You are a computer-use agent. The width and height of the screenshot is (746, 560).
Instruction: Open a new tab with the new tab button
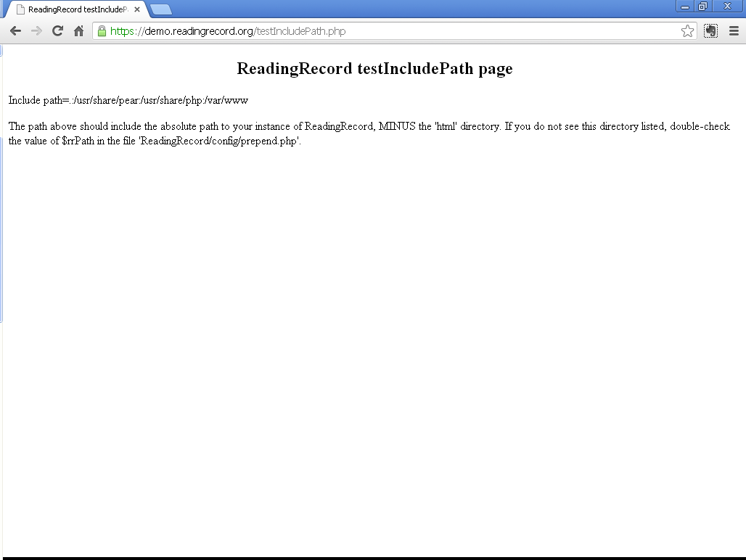click(x=161, y=9)
